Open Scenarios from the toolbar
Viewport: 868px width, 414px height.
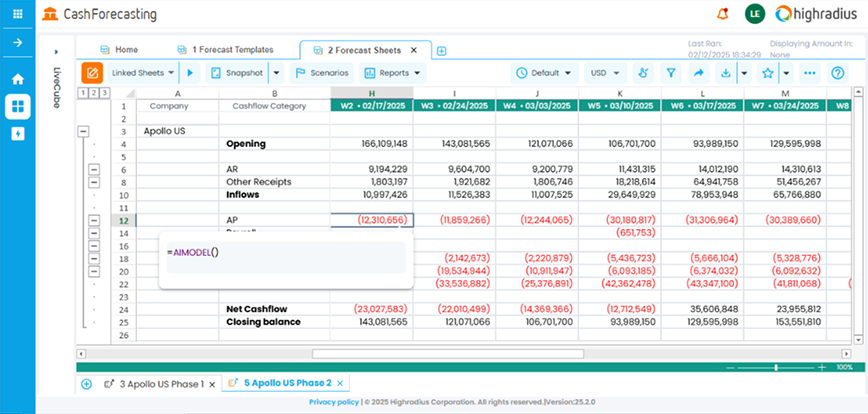pos(322,73)
